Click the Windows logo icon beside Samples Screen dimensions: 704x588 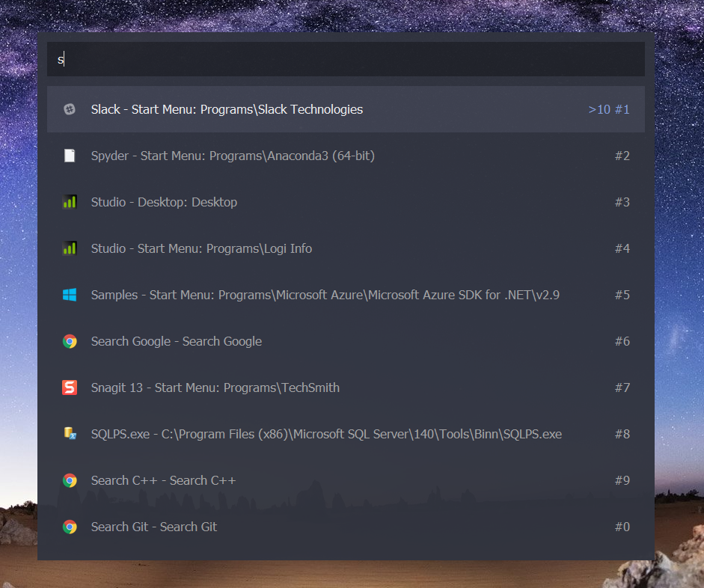pyautogui.click(x=70, y=295)
